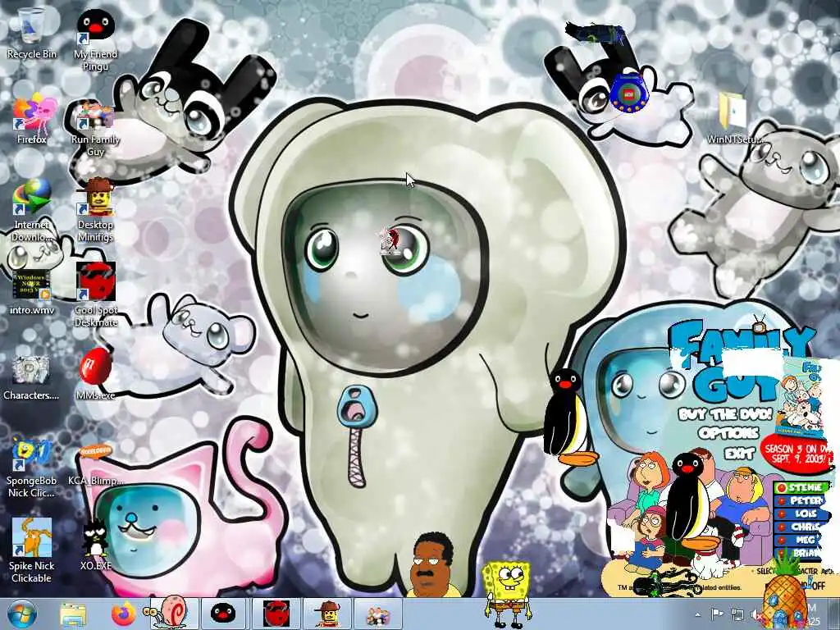Click the blue LEGO gadget on desktop
The width and height of the screenshot is (840, 630).
click(629, 92)
